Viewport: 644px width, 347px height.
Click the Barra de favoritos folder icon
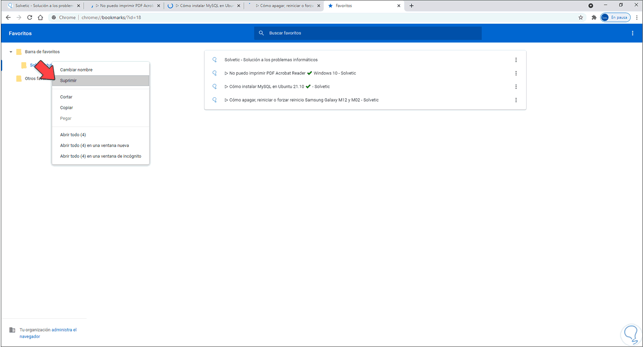click(x=19, y=52)
